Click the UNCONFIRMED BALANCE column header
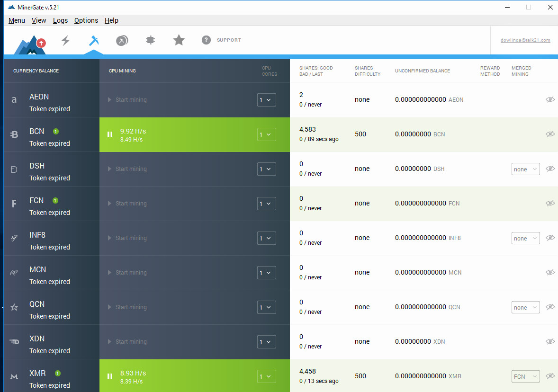 [423, 71]
